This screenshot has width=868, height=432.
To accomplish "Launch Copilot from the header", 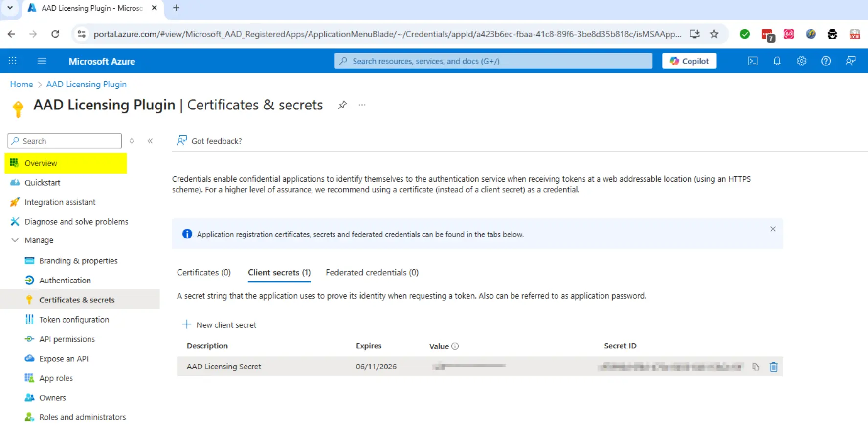I will click(689, 61).
